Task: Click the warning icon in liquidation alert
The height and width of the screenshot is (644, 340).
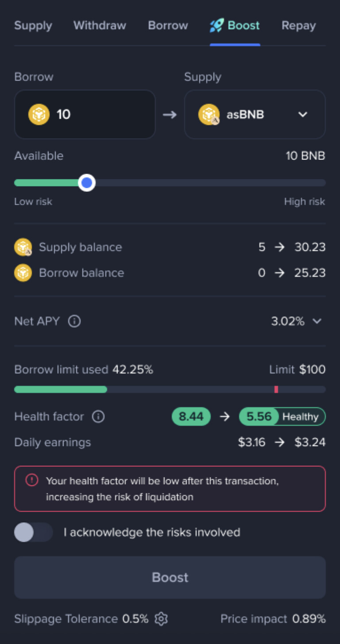Action: click(32, 480)
